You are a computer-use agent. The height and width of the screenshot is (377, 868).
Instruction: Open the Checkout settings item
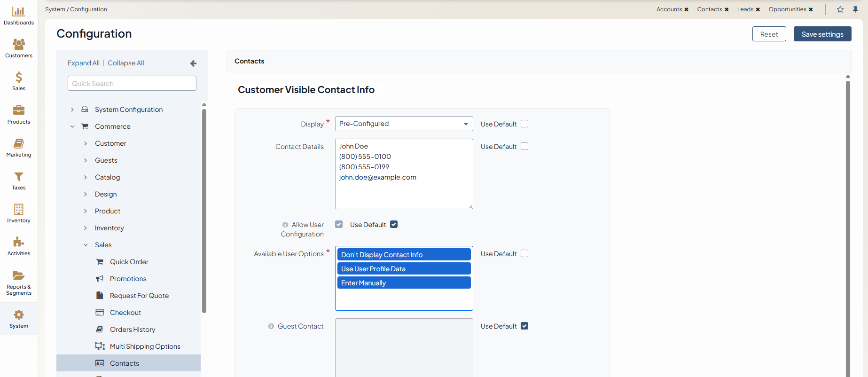125,313
